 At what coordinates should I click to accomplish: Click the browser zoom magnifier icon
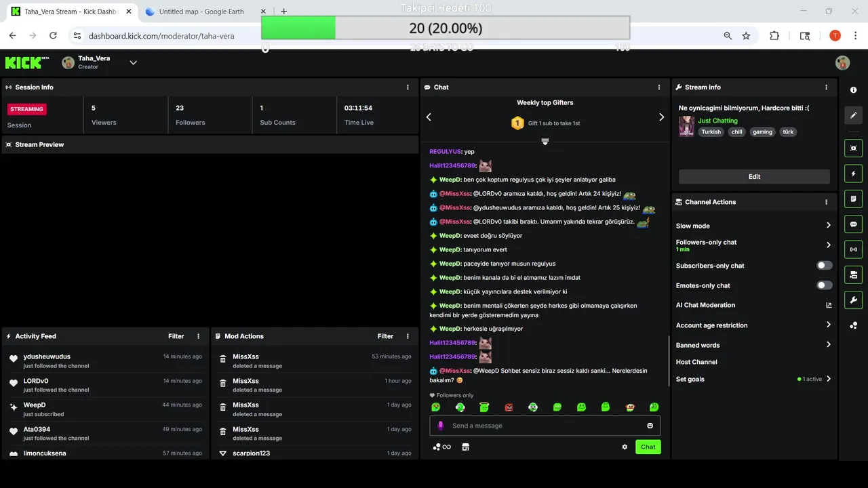[x=728, y=36]
